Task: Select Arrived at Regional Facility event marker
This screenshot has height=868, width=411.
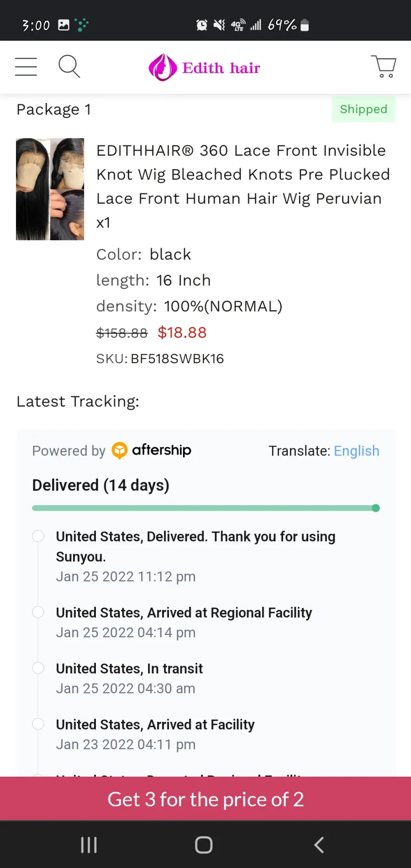Action: coord(38,612)
